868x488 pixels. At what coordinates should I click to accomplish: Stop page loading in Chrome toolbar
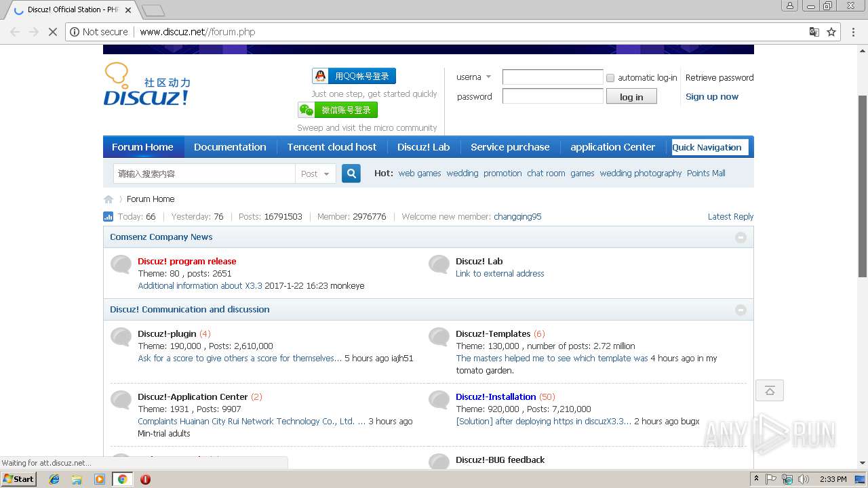pos(52,32)
